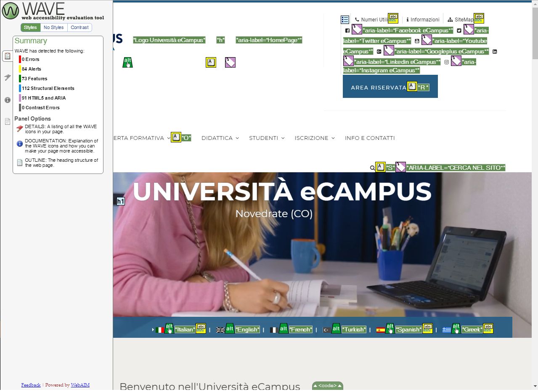Screen dimensions: 538x392
Task: Click the WAVE alert icon inside AREA RISERVATA button
Action: click(x=412, y=87)
